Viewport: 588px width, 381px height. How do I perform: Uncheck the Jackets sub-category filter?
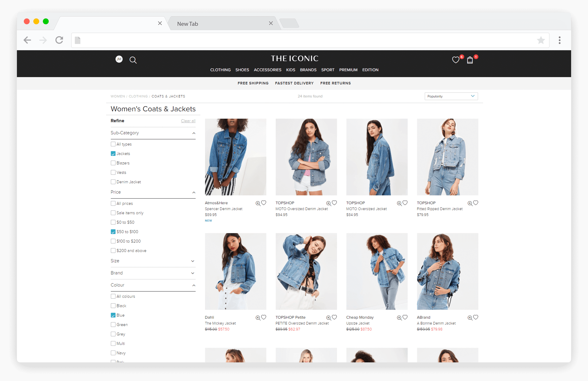click(x=113, y=153)
